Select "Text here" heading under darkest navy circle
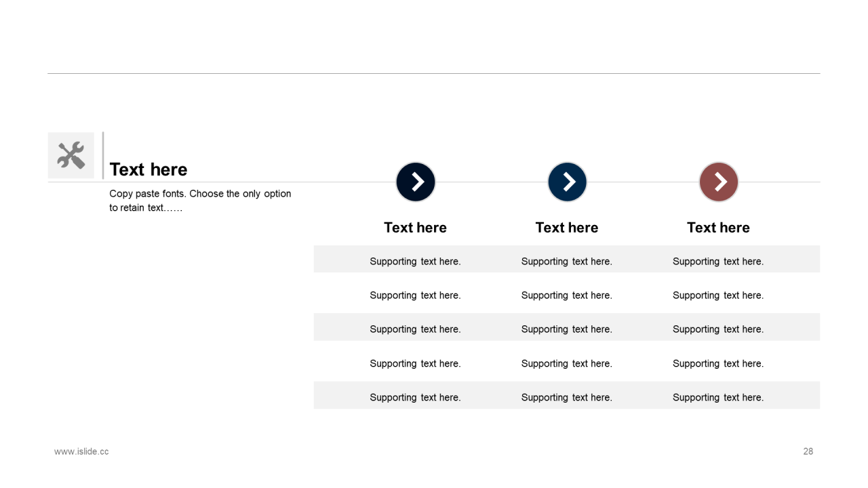 tap(415, 228)
